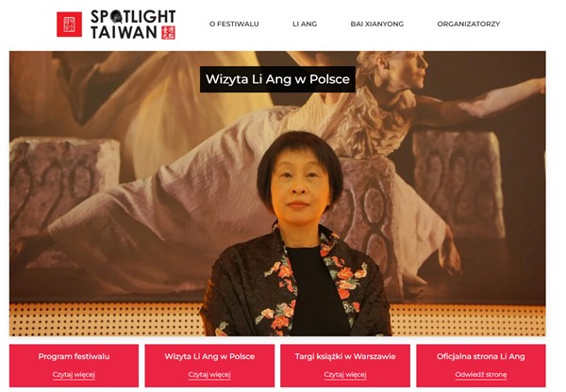Open the ORGANIZATORZY menu item

469,24
